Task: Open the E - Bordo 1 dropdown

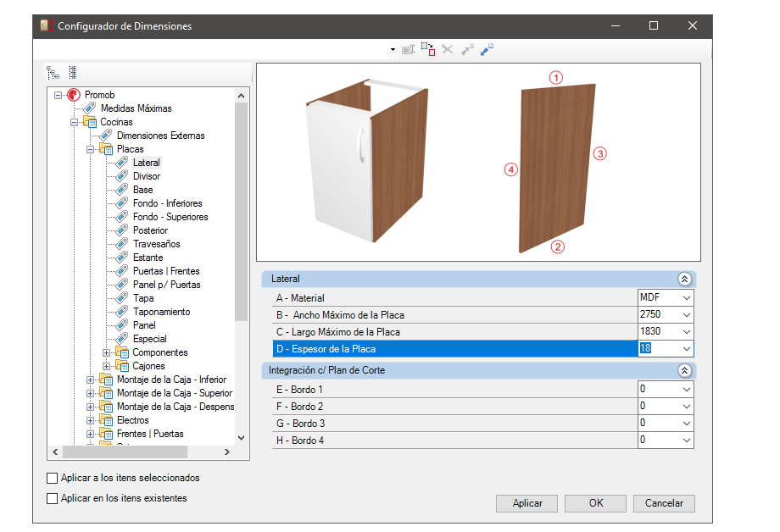Action: (687, 390)
